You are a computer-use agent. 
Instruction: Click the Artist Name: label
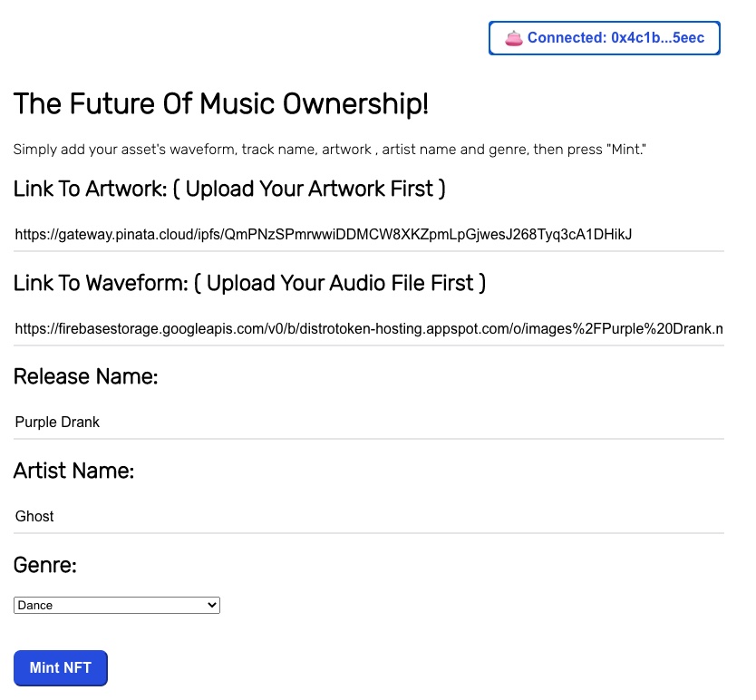(x=74, y=471)
